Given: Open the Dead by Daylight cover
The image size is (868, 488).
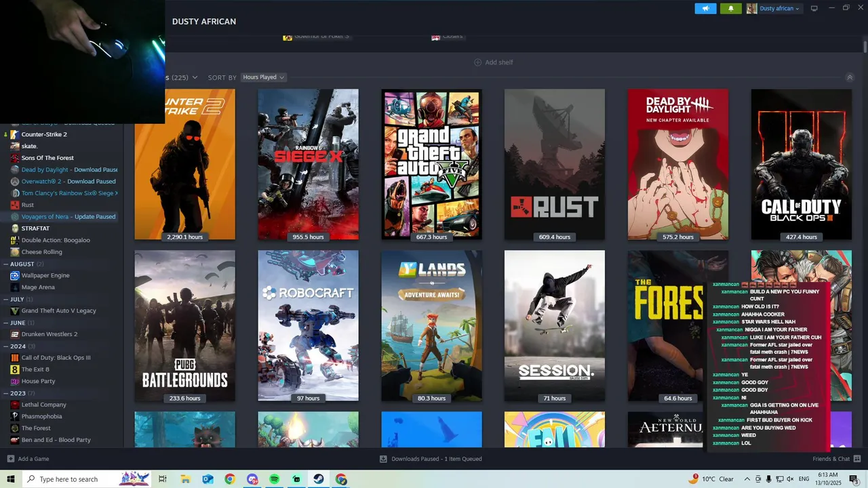Looking at the screenshot, I should click(x=678, y=165).
